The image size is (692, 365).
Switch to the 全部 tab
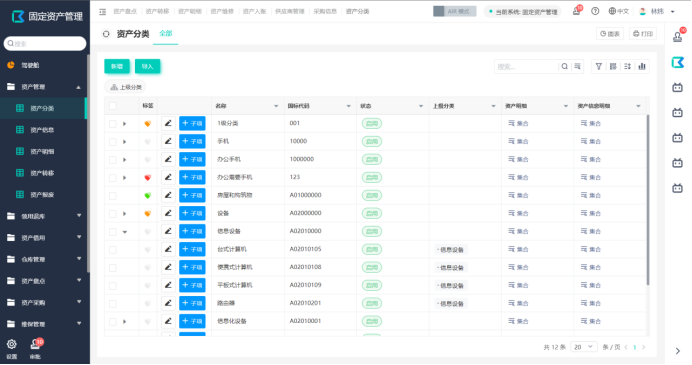click(165, 34)
